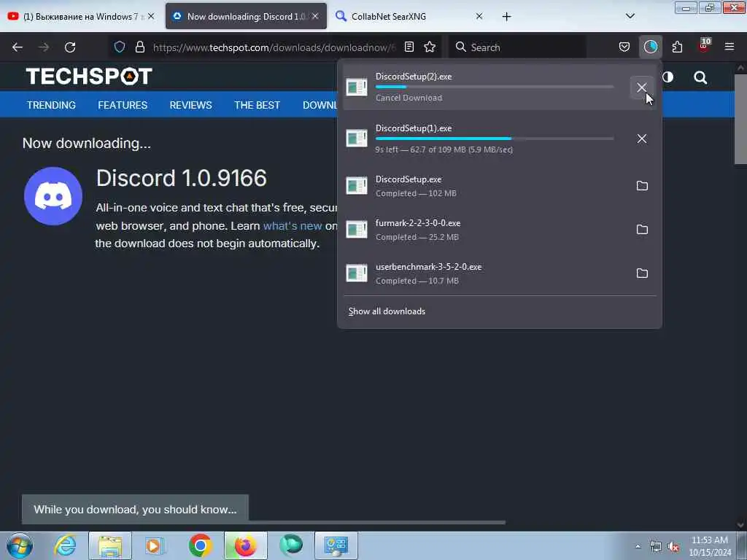Expand the list all tabs chevron

tap(630, 16)
